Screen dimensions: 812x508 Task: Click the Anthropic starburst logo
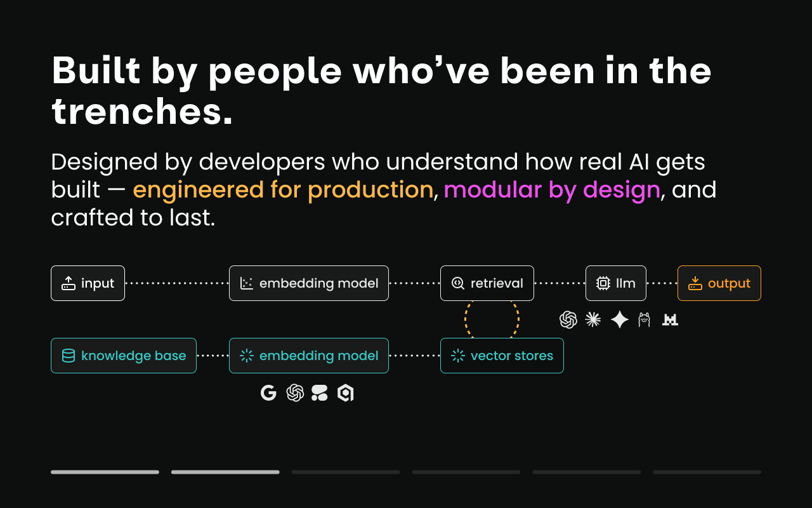tap(593, 319)
